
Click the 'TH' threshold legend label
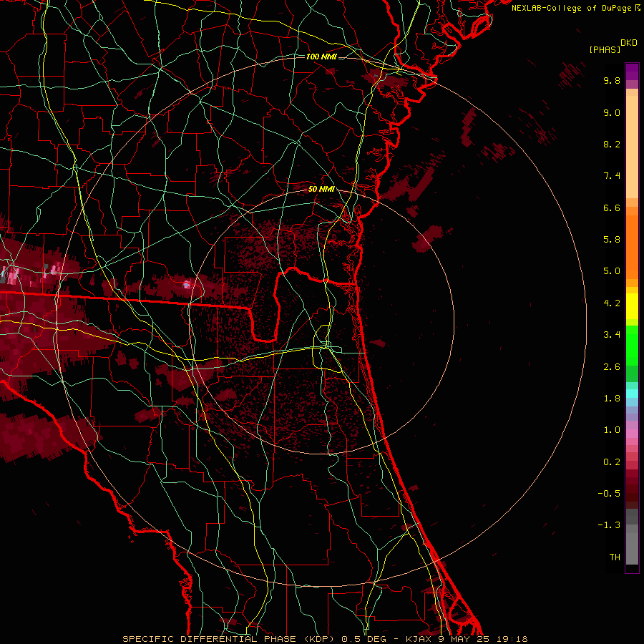615,557
